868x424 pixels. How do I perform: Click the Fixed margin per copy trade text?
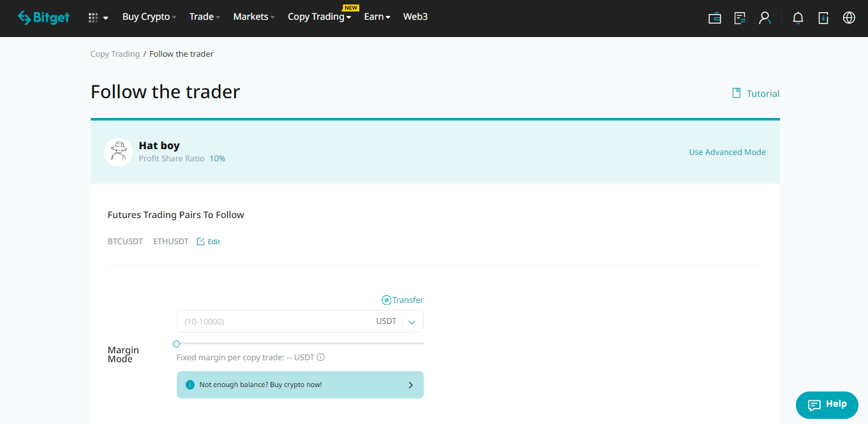click(246, 357)
